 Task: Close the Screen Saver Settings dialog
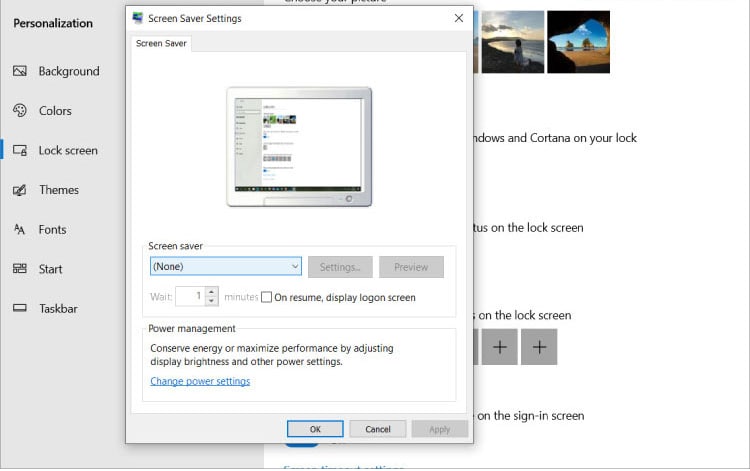[458, 18]
